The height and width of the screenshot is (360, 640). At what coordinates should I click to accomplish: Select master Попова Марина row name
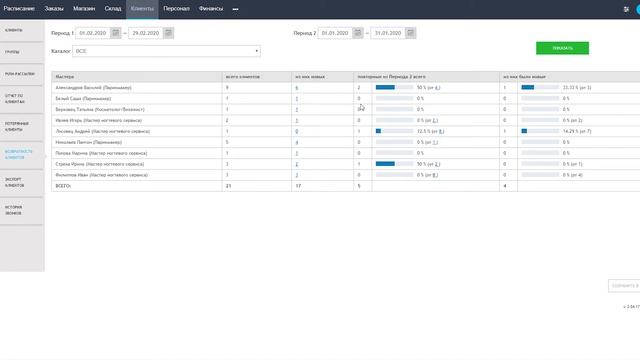101,153
